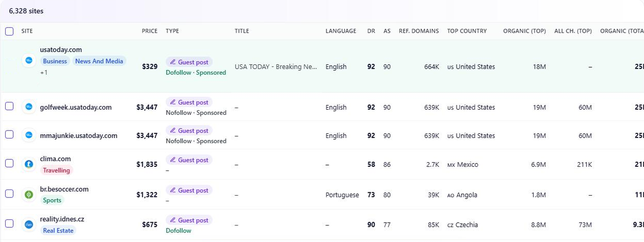The width and height of the screenshot is (644, 242).
Task: Toggle the select-all sites checkbox in header
Action: click(x=9, y=31)
